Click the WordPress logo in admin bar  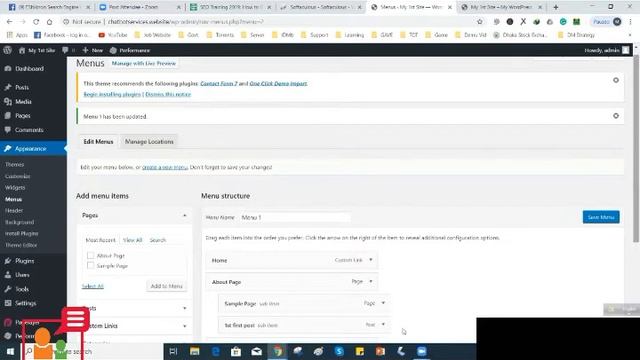coord(7,50)
